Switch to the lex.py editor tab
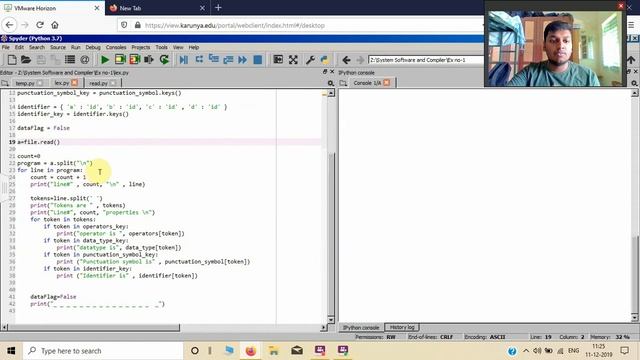Image resolution: width=640 pixels, height=360 pixels. (62, 83)
